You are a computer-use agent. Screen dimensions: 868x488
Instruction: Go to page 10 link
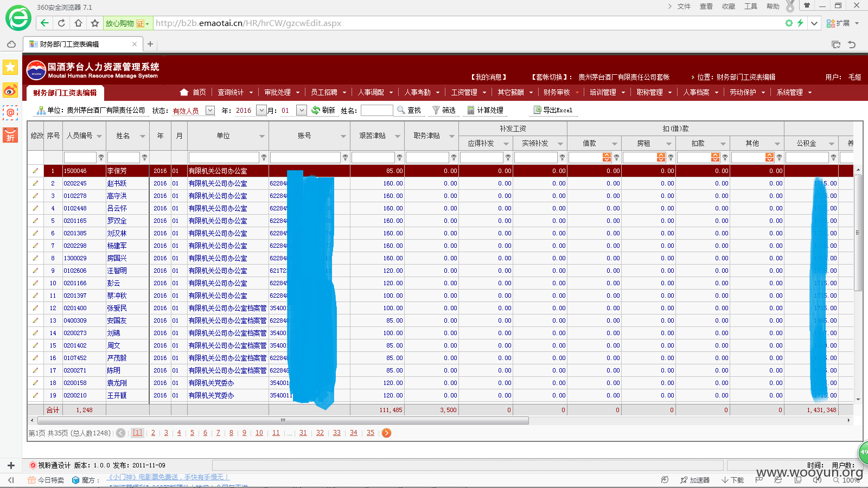pyautogui.click(x=259, y=433)
